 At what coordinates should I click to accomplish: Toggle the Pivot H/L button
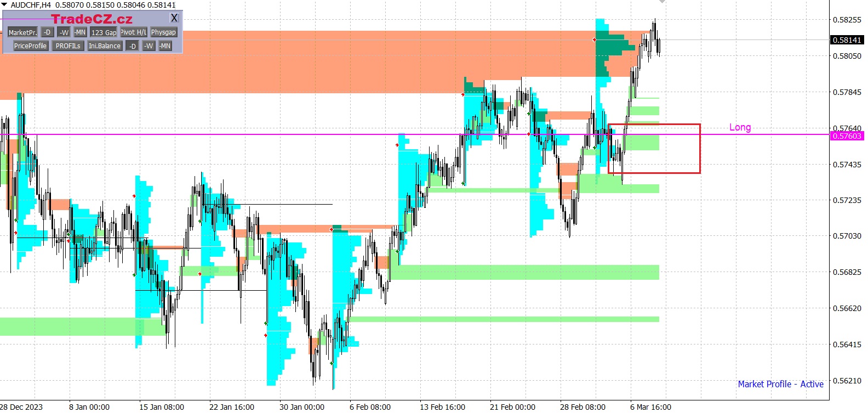pyautogui.click(x=134, y=32)
